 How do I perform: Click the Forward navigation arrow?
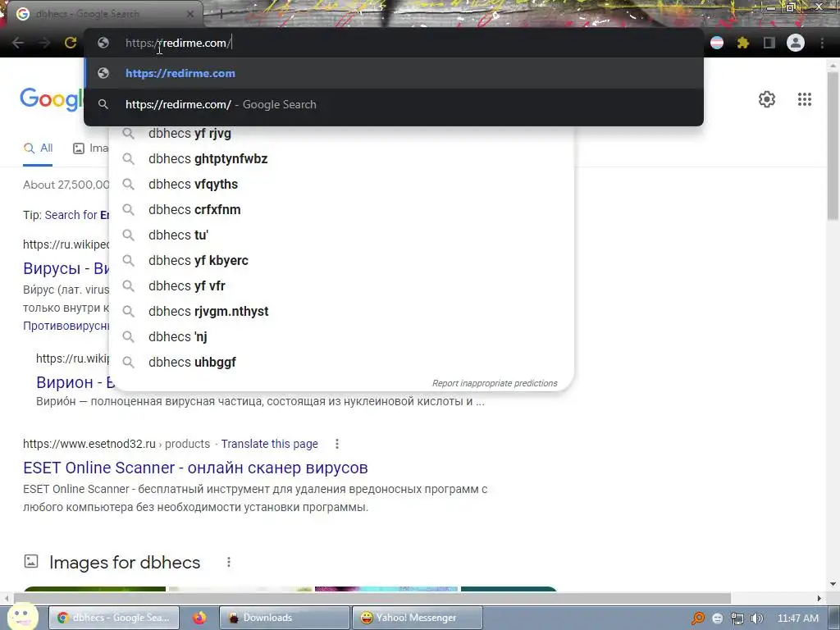pos(44,43)
